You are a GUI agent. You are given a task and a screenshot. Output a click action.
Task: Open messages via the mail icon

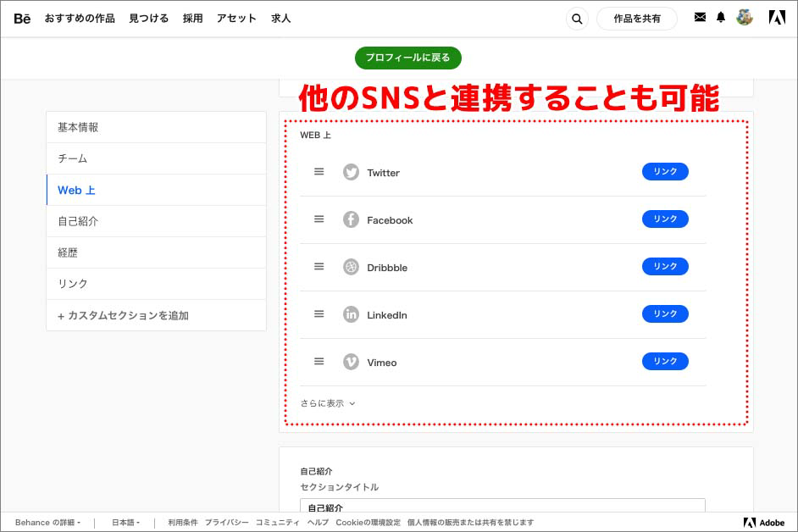tap(700, 17)
